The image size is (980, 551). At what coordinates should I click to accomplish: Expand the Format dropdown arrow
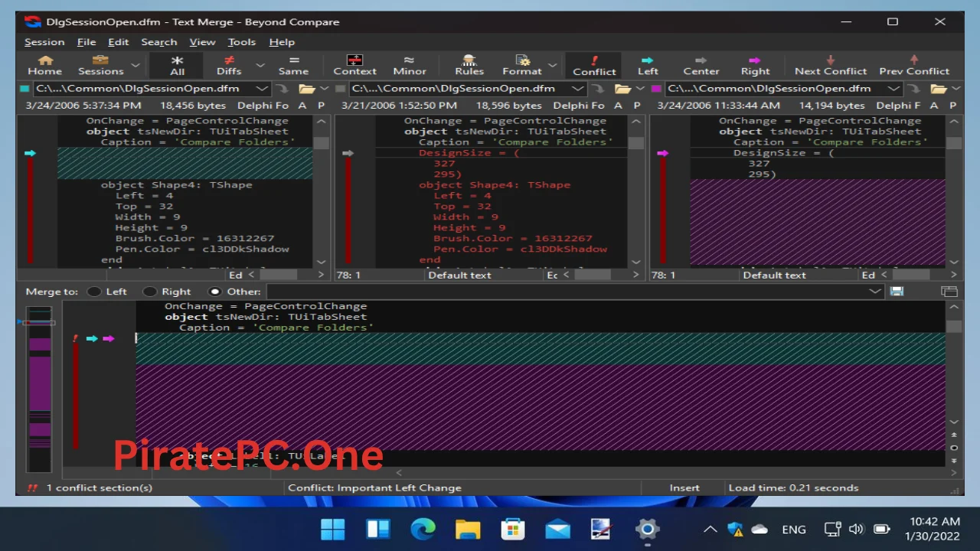pos(552,66)
